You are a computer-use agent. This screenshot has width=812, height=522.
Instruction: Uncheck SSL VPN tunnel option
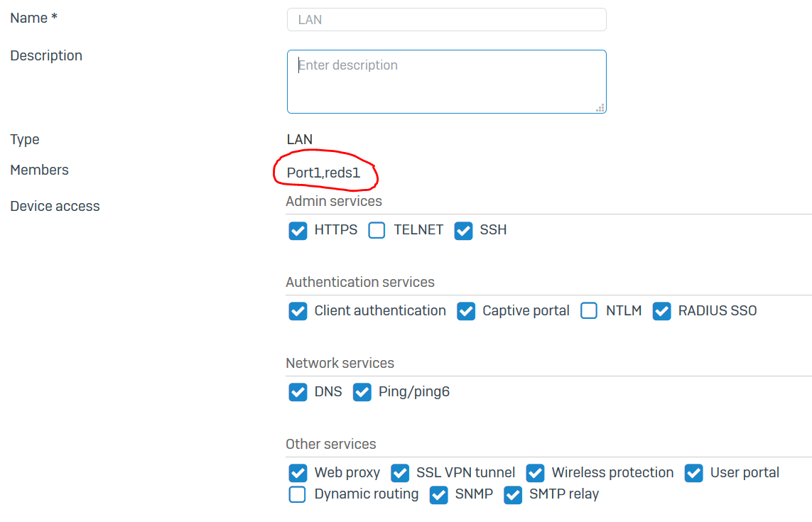tap(400, 474)
